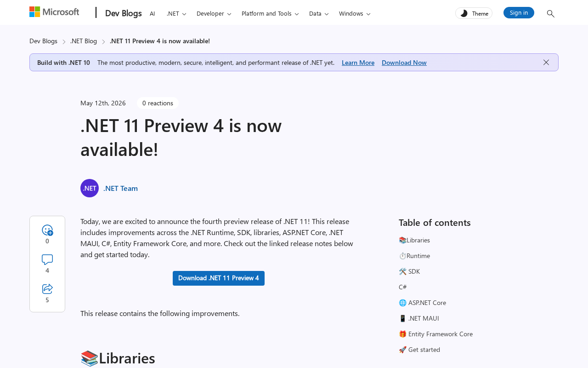Image resolution: width=588 pixels, height=368 pixels.
Task: Click the Table of contents heading
Action: tap(435, 223)
